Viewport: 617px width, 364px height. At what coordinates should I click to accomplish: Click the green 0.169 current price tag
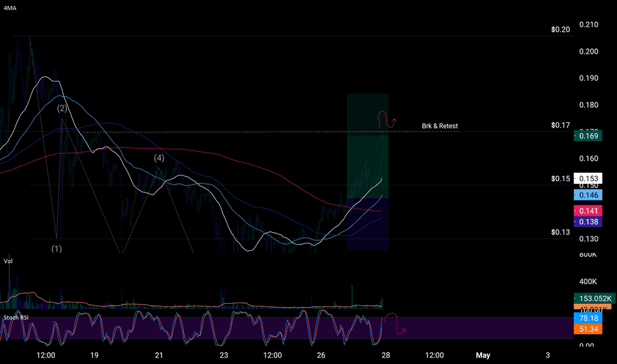click(x=588, y=136)
